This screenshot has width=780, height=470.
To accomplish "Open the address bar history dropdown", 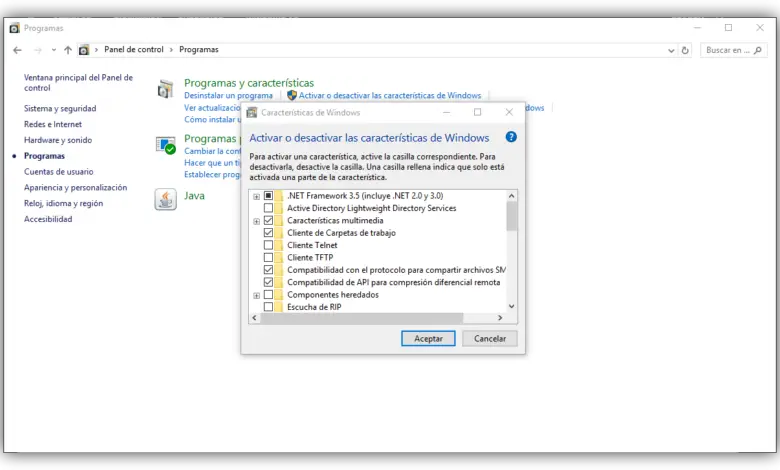I will click(x=671, y=50).
